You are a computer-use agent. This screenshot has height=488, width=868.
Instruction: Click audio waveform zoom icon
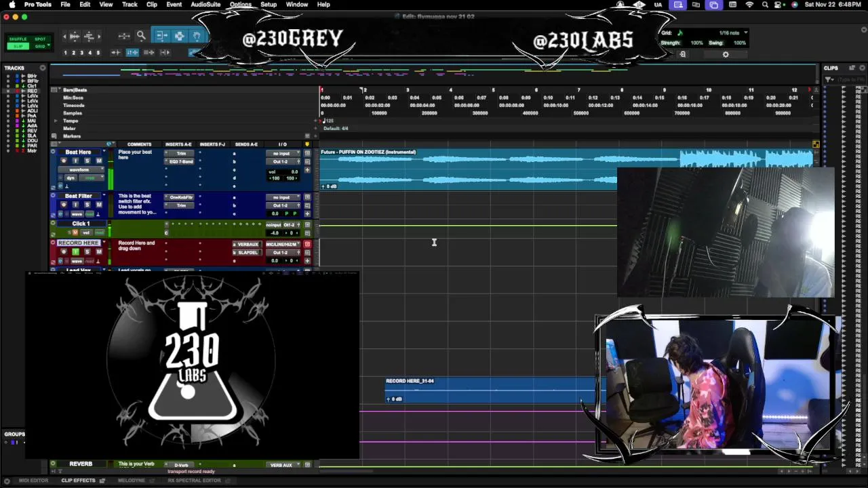pos(75,36)
